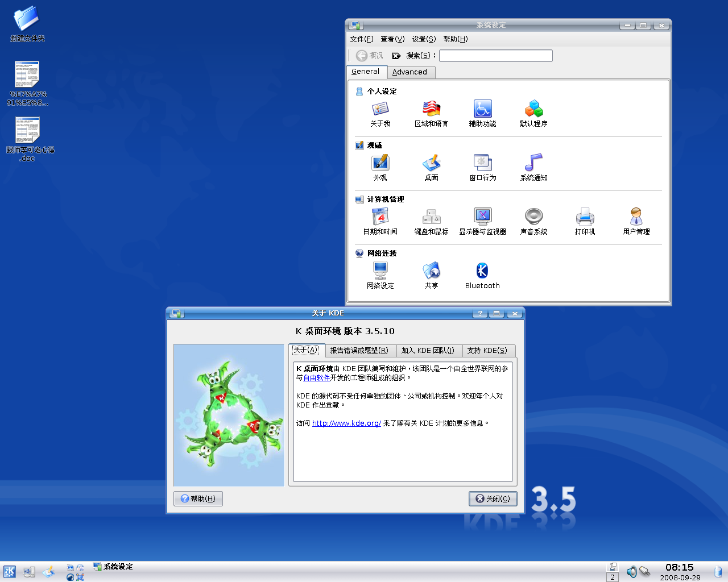Open the 文件(F) menu
Image resolution: width=728 pixels, height=582 pixels.
[362, 39]
